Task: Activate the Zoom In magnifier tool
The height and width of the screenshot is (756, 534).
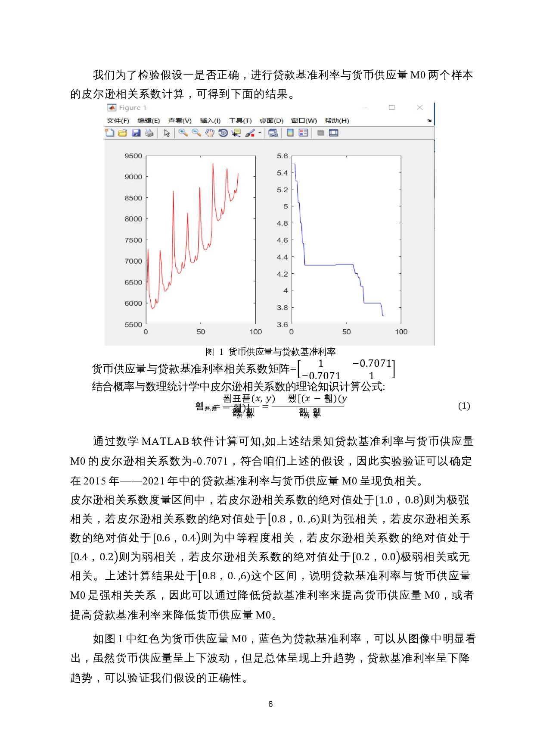Action: pos(183,133)
